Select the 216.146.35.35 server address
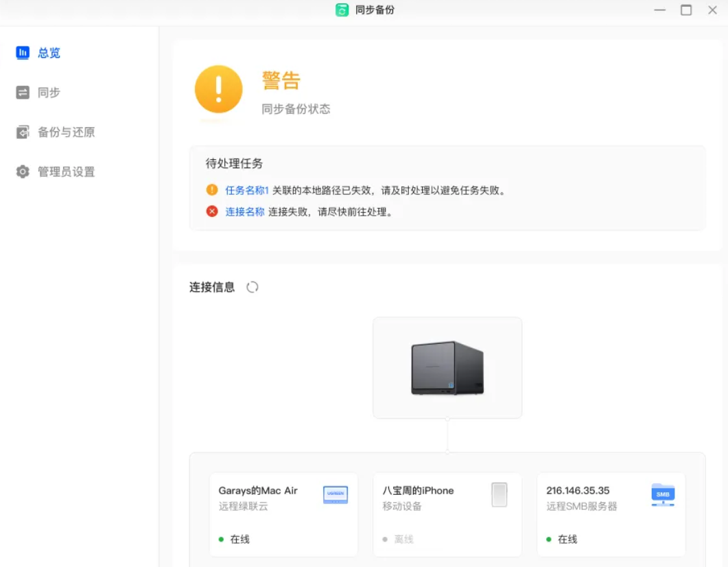The width and height of the screenshot is (728, 567). (578, 490)
